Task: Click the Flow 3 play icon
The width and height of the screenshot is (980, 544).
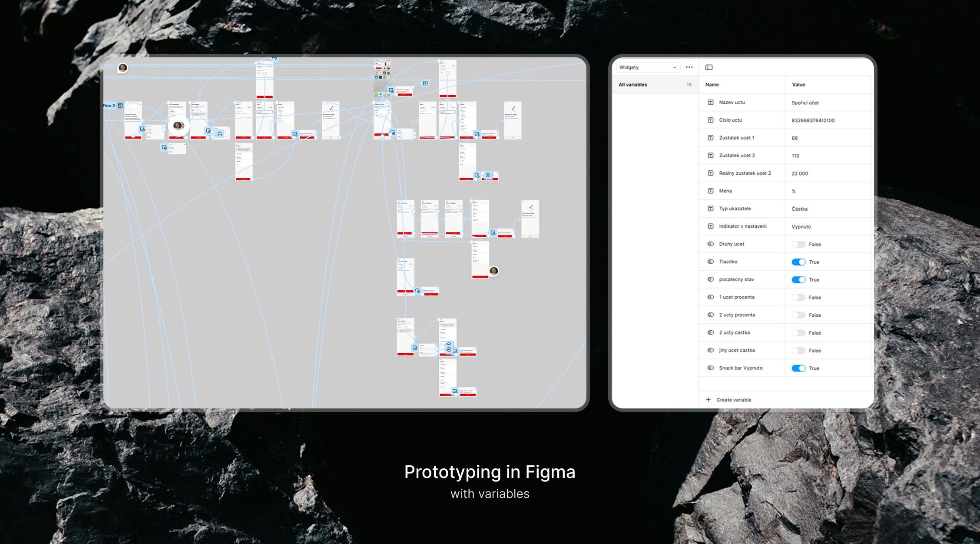Action: tap(120, 106)
